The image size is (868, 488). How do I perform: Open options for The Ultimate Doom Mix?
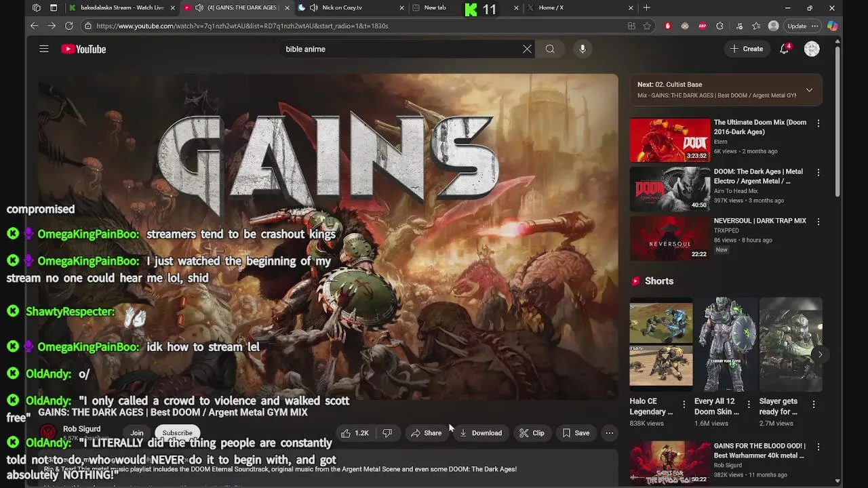pyautogui.click(x=818, y=123)
